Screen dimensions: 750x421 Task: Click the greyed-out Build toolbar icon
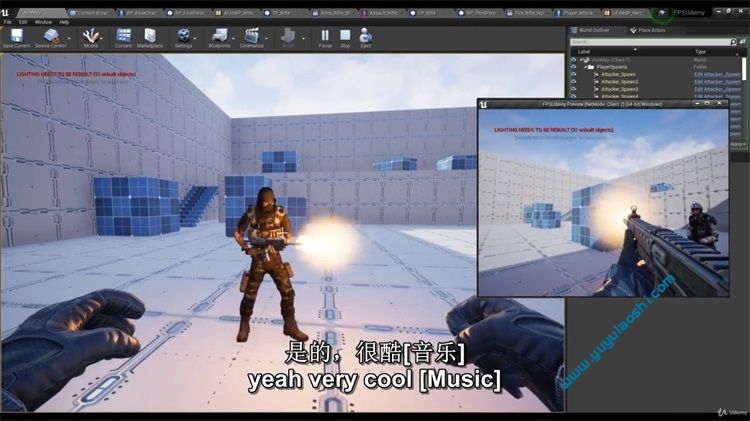(x=288, y=36)
